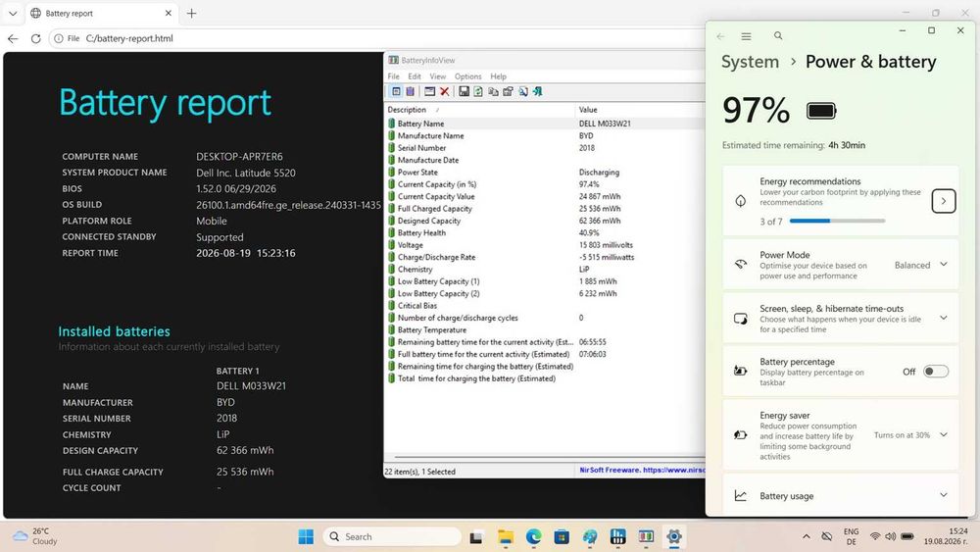
Task: Open the weather widget showing 26°C Cloudy
Action: coord(35,536)
